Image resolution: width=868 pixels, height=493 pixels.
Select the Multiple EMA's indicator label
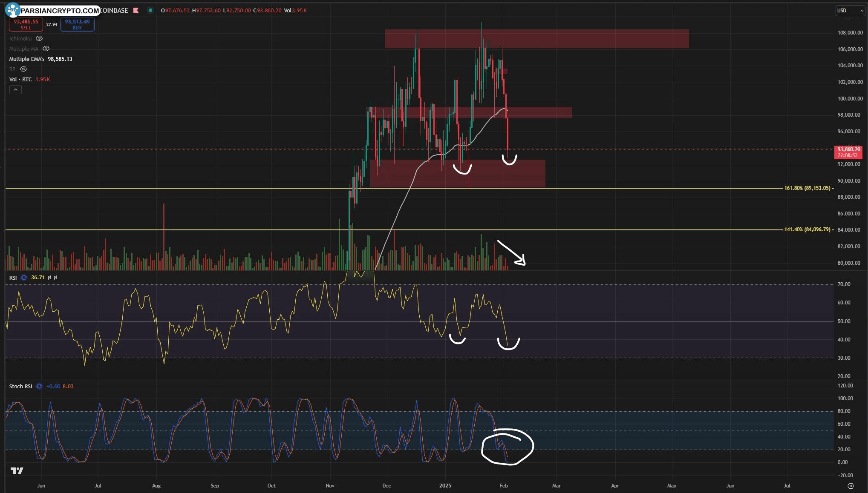tap(27, 59)
